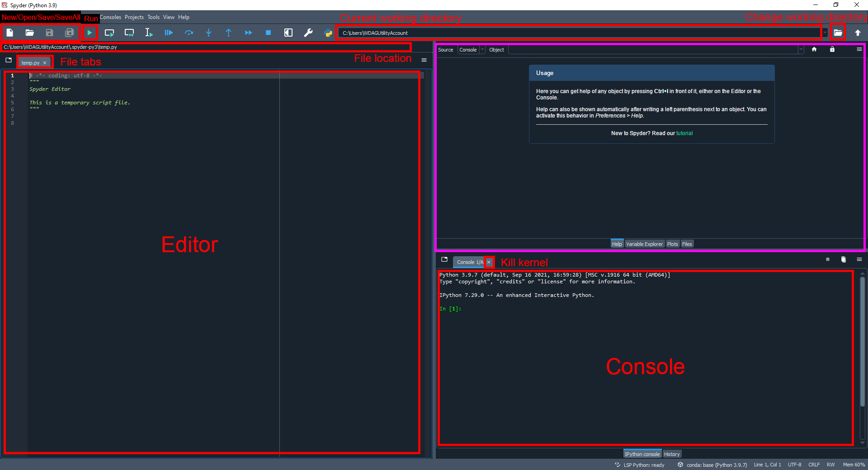Open the Spyder tutorial link
Viewport: 868px width, 470px height.
pos(684,133)
